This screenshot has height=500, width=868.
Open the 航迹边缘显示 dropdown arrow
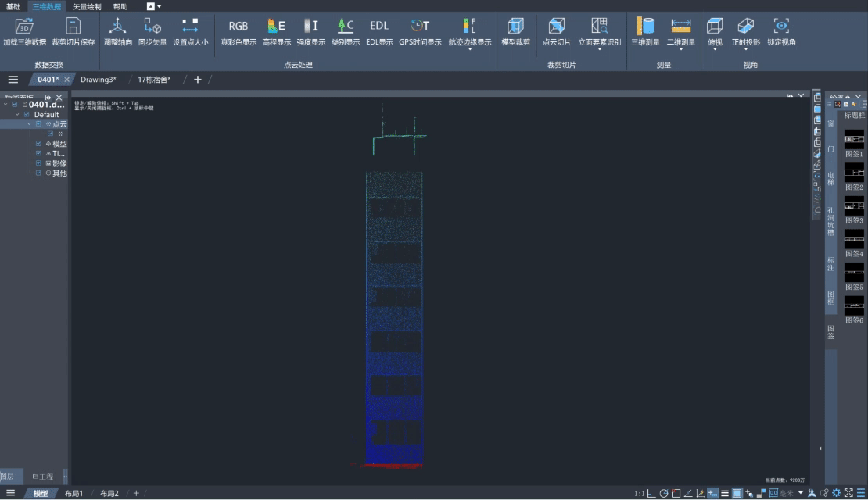(470, 49)
